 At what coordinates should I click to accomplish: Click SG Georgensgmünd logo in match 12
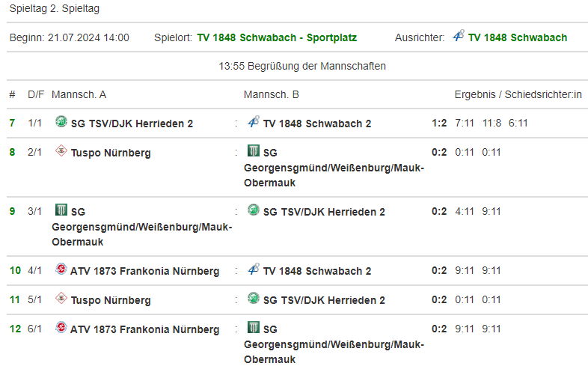[254, 328]
